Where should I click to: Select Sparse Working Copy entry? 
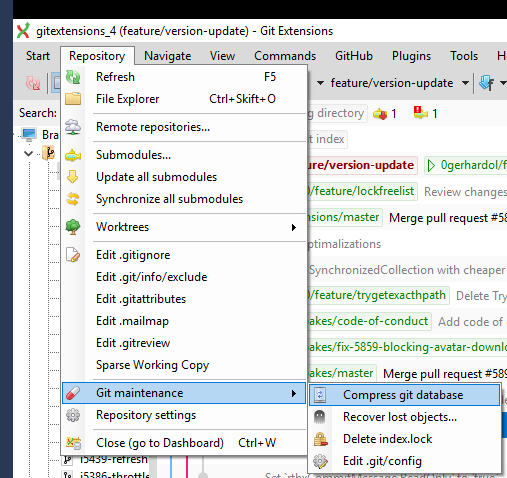point(184,365)
